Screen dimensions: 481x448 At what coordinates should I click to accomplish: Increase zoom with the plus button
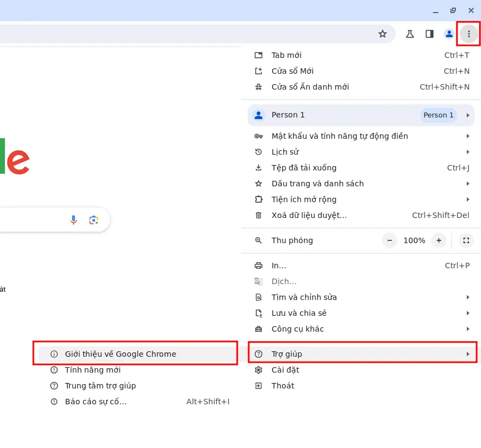(439, 240)
